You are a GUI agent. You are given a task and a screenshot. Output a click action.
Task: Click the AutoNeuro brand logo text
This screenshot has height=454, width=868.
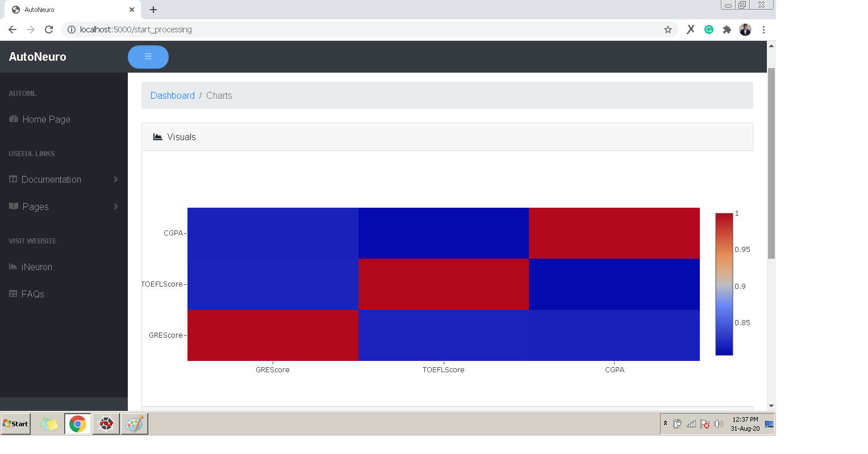[x=37, y=57]
